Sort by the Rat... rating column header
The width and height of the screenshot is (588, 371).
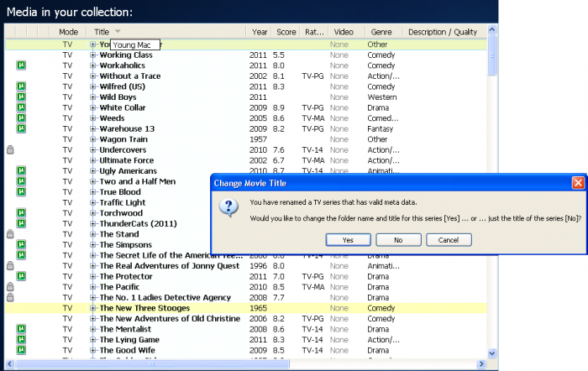pyautogui.click(x=314, y=32)
